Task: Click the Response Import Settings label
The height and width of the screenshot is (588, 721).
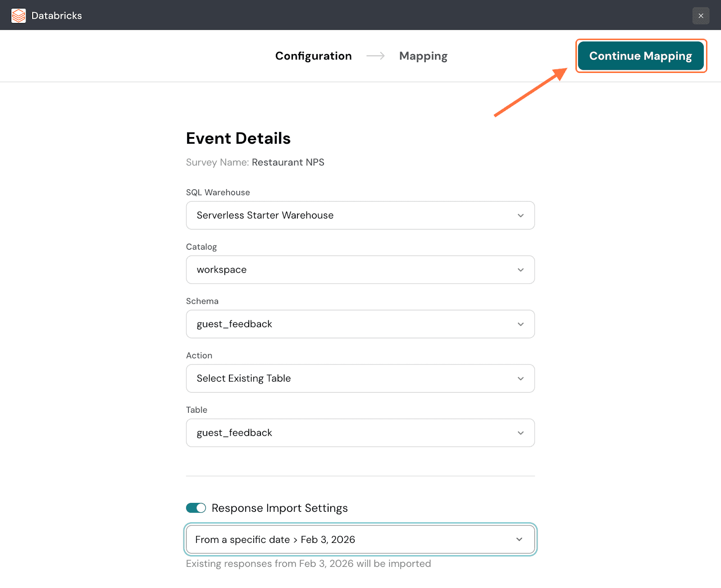Action: coord(279,508)
